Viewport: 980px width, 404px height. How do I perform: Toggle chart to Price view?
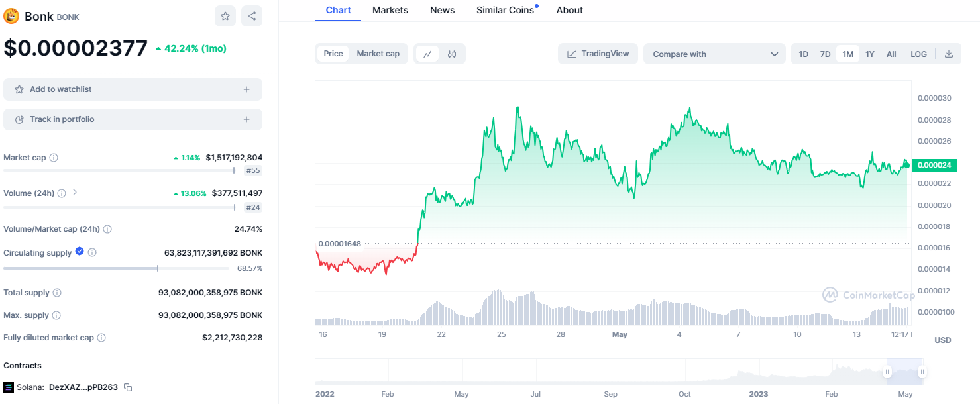[333, 54]
